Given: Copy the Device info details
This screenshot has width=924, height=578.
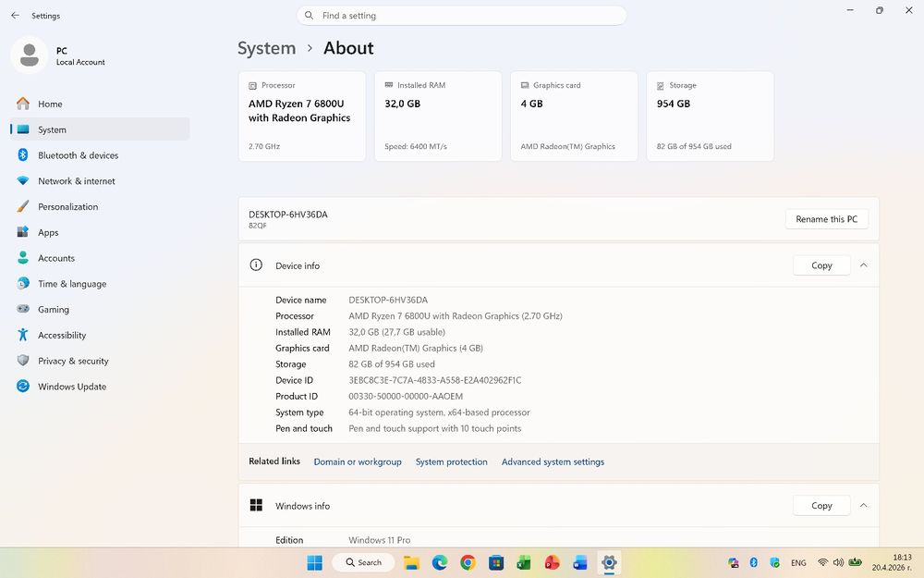Looking at the screenshot, I should 821,265.
